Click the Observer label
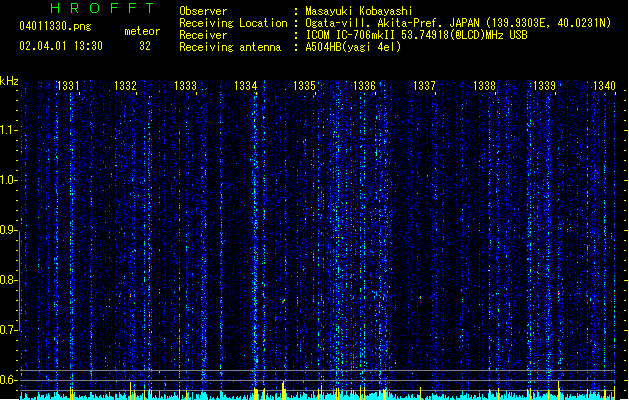This screenshot has height=400, width=629. point(203,11)
